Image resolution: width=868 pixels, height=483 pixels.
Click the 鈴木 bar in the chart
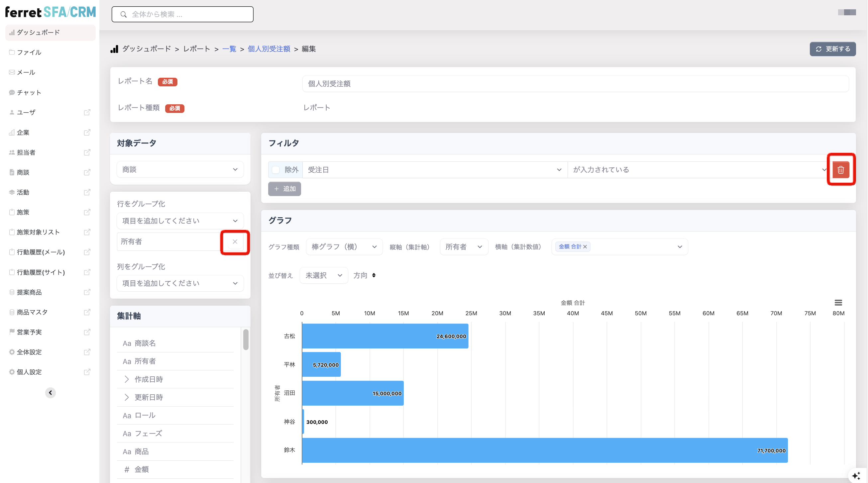545,450
